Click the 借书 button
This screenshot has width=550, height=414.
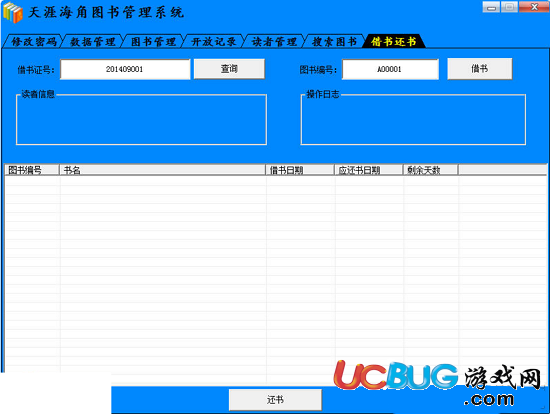479,68
